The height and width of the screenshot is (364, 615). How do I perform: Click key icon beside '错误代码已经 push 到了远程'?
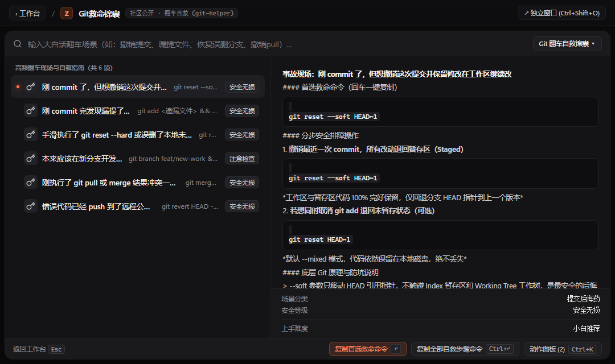coord(31,206)
